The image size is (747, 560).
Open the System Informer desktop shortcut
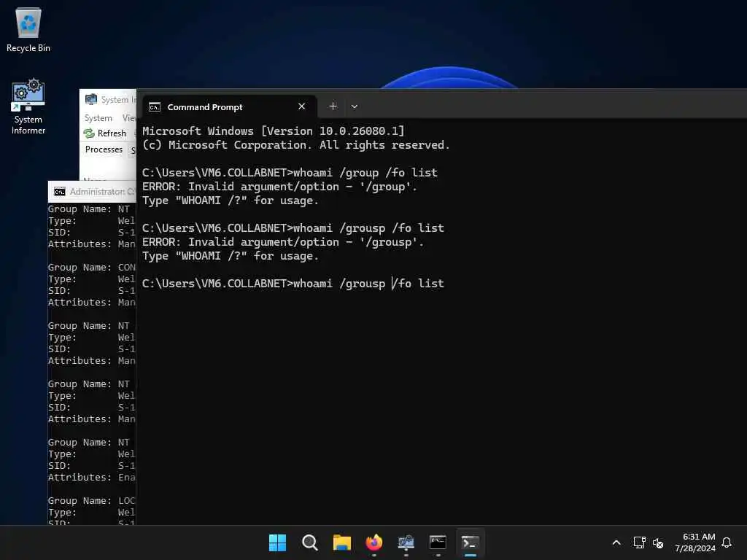(28, 107)
